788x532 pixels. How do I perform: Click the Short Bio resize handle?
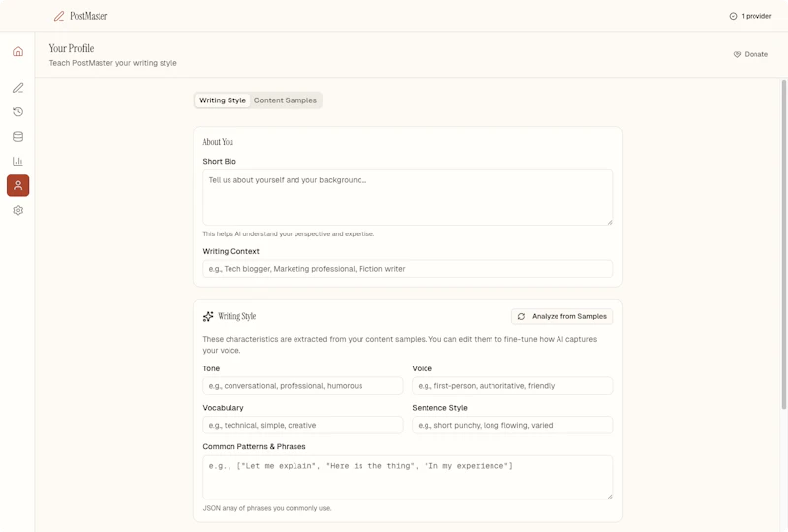tap(609, 222)
